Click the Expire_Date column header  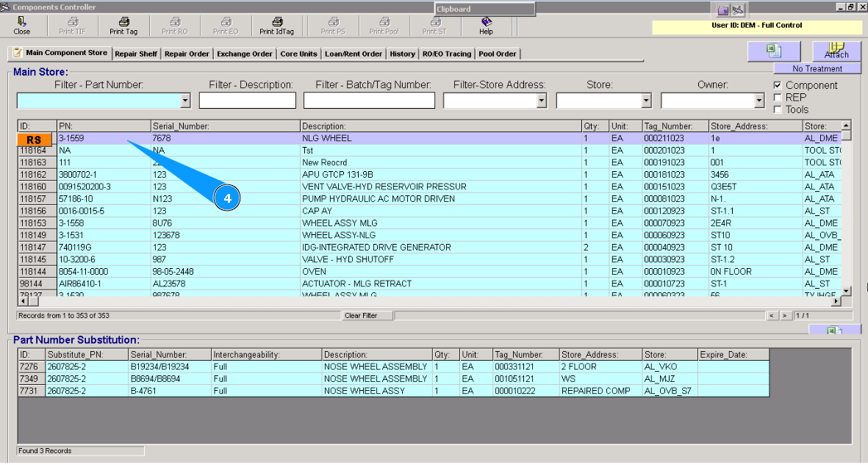(x=734, y=354)
